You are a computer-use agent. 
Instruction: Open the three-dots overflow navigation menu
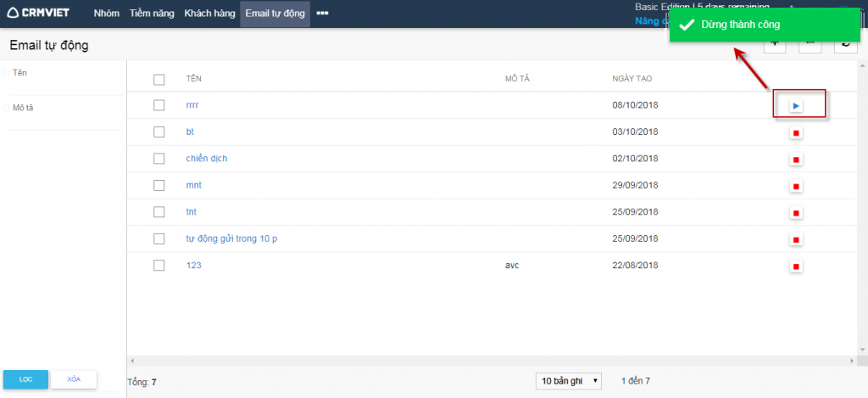(322, 14)
